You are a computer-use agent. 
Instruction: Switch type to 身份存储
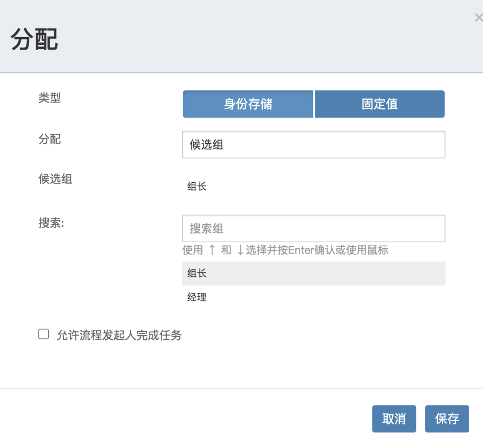pos(248,104)
